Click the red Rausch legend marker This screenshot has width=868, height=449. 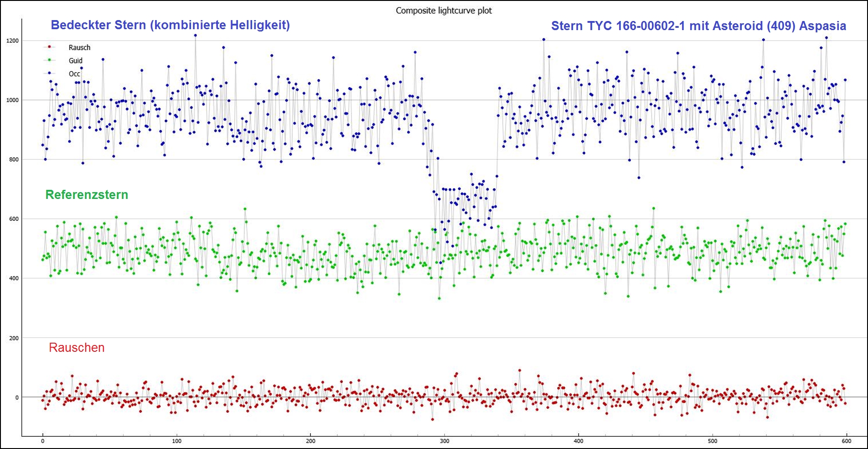(50, 47)
